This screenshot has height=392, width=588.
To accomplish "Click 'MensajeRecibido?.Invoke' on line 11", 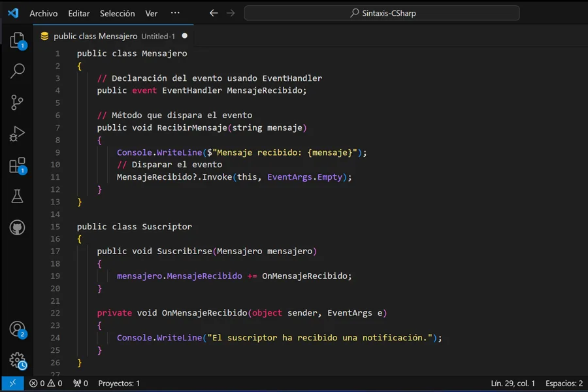I will 174,177.
